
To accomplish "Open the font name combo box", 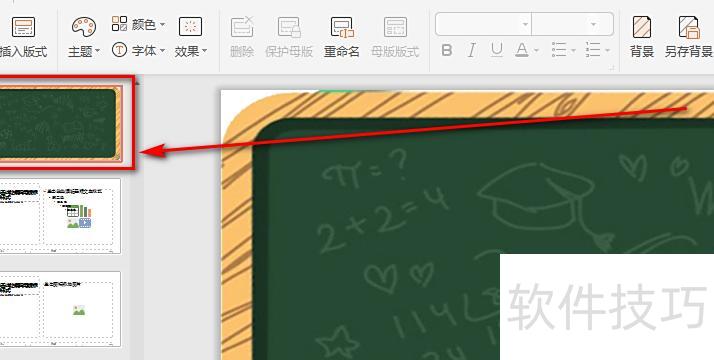I will [484, 24].
